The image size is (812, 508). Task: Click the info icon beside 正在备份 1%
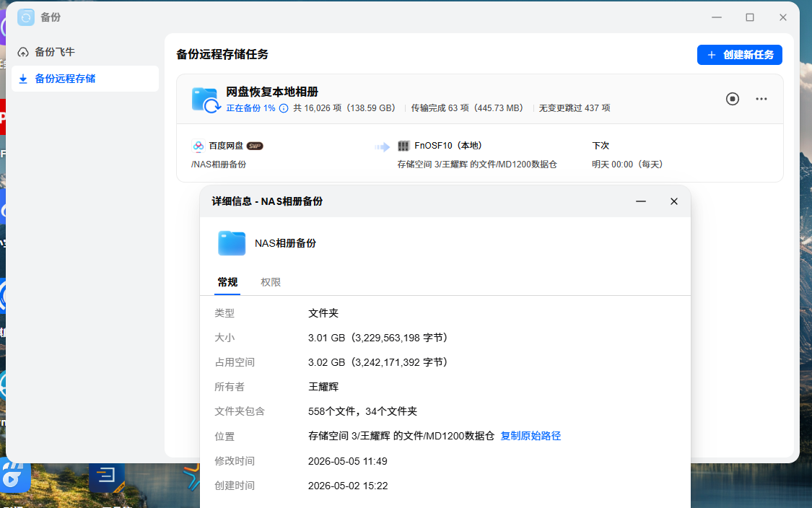[284, 108]
